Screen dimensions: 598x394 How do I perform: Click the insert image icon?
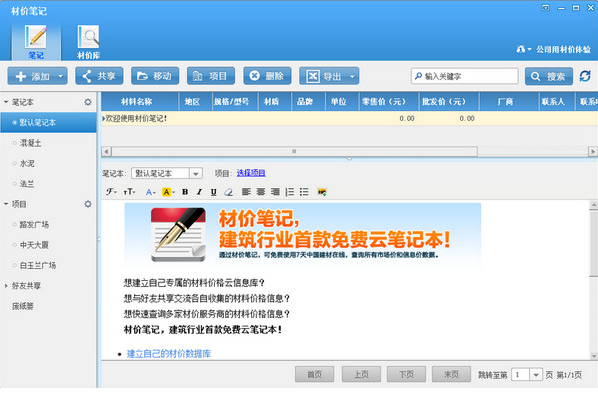click(x=322, y=192)
